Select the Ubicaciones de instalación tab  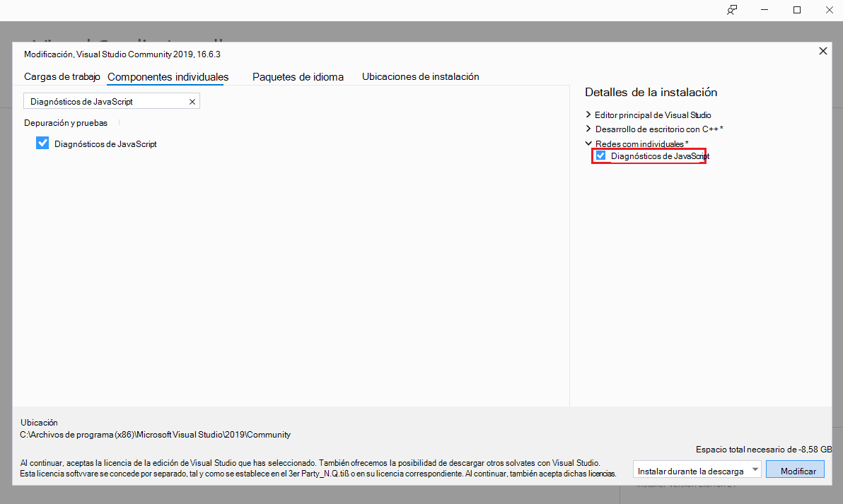420,76
